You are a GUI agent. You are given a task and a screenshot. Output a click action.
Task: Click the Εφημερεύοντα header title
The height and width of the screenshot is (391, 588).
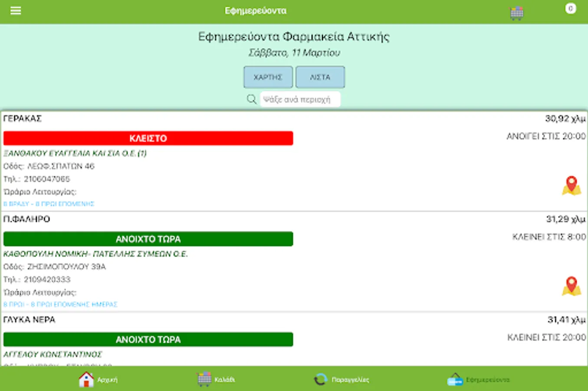[x=256, y=11]
